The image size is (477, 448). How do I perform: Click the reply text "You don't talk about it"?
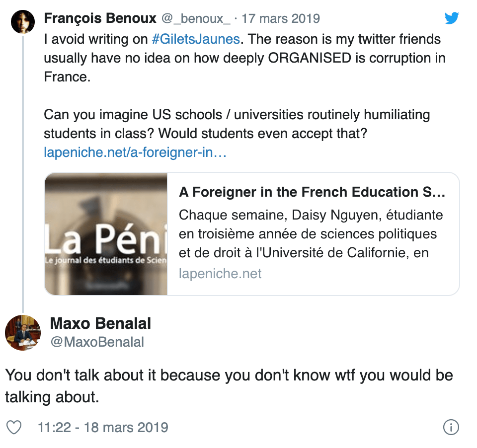tap(229, 385)
